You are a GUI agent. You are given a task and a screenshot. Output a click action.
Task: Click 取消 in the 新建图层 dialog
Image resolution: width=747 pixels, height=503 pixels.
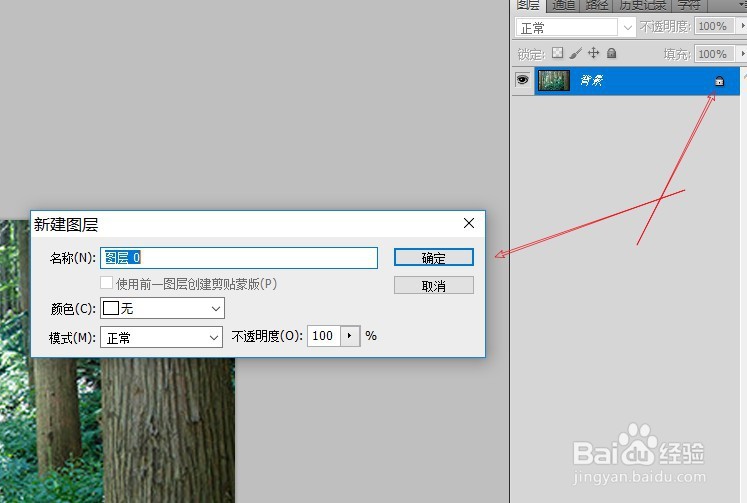pos(434,285)
